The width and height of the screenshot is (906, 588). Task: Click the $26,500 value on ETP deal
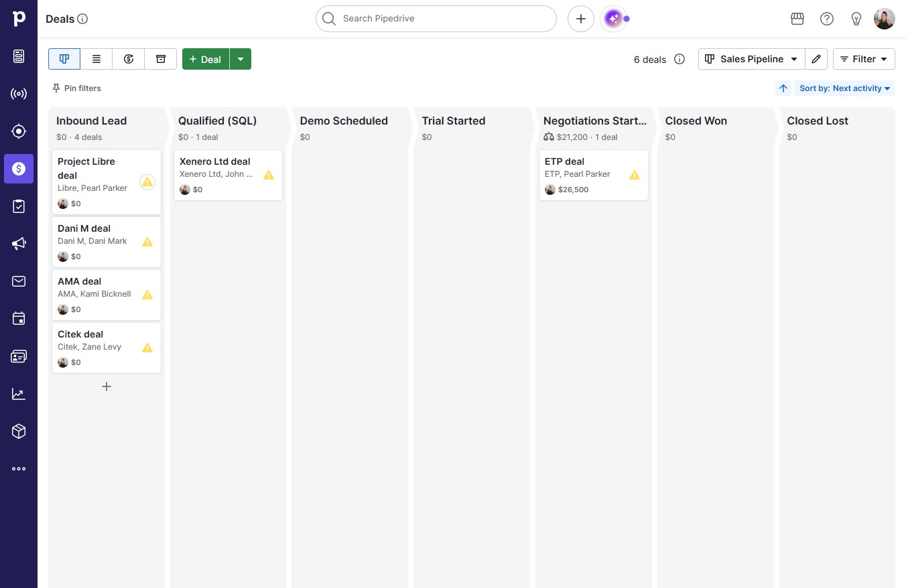[573, 190]
